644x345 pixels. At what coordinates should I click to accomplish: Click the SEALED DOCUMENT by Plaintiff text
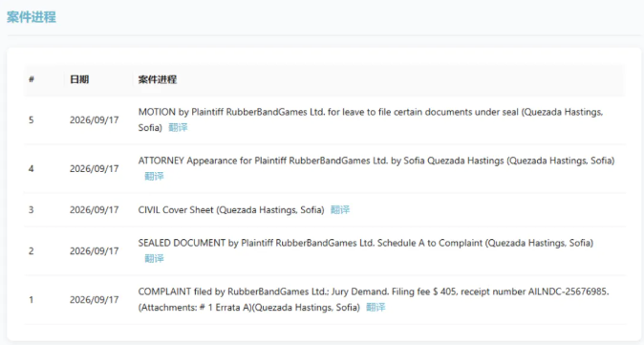pos(366,243)
